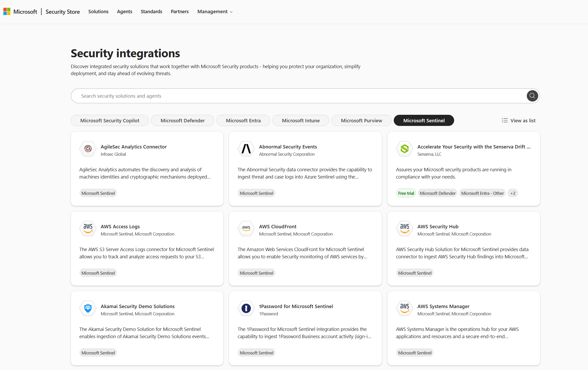Click the Abnormal Security Events logo icon
This screenshot has width=588, height=370.
246,149
